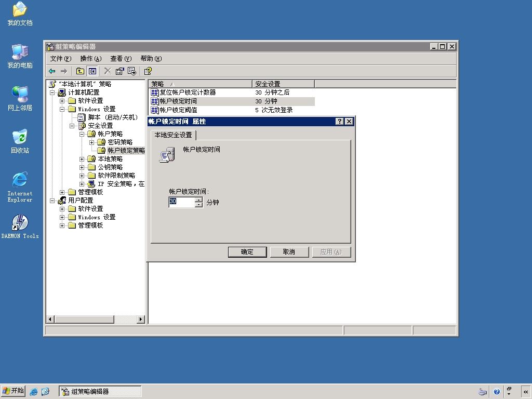Select the 回收站 desktop icon
Image resolution: width=532 pixels, height=399 pixels.
coord(20,141)
